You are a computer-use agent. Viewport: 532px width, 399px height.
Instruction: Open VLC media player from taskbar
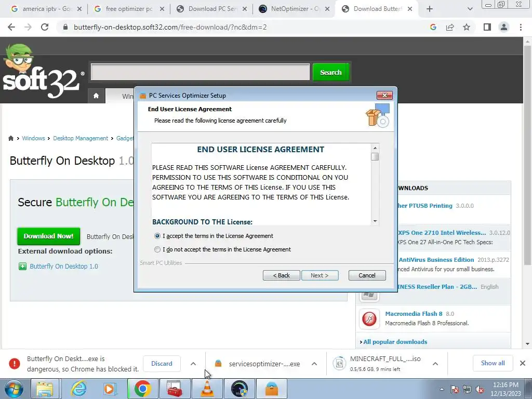(207, 389)
